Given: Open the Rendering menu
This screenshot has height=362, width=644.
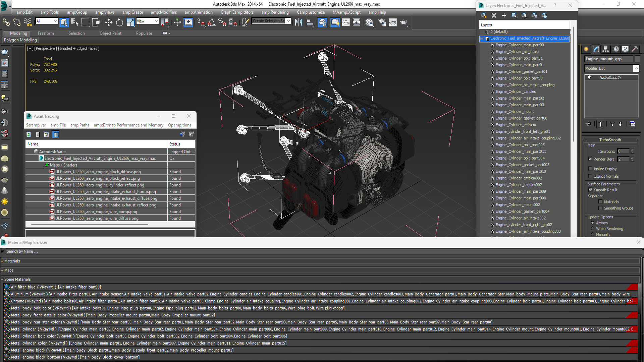Looking at the screenshot, I should coord(275,12).
